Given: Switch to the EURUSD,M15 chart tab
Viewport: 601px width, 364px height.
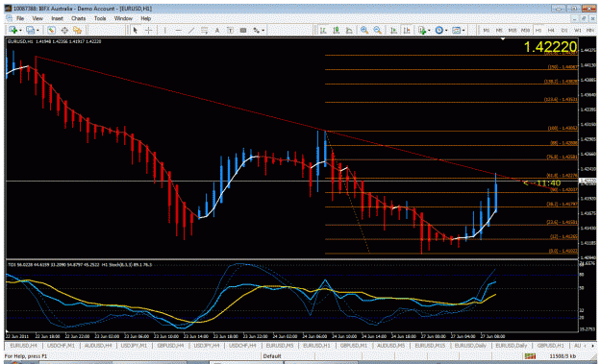Looking at the screenshot, I should coord(430,346).
